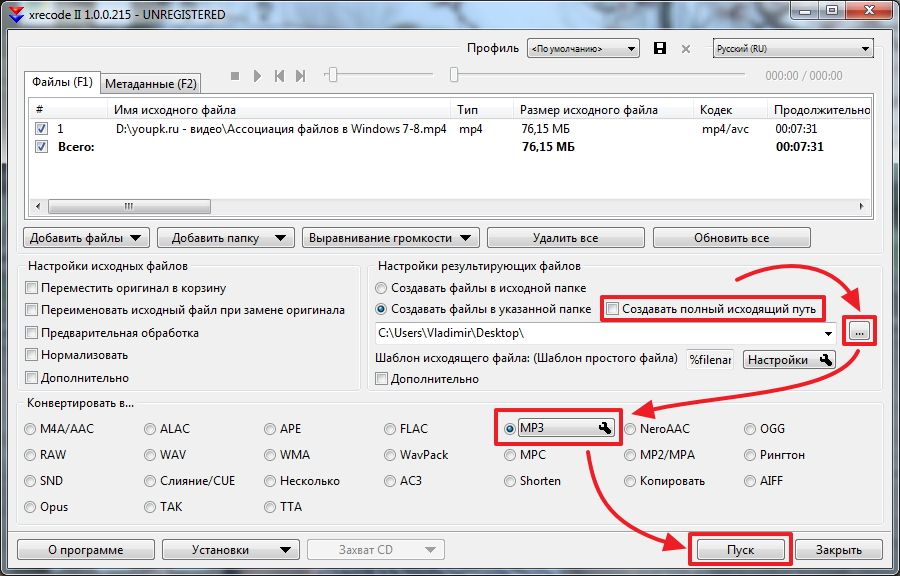The width and height of the screenshot is (900, 576).
Task: Open the Настройки template settings button
Action: click(789, 360)
